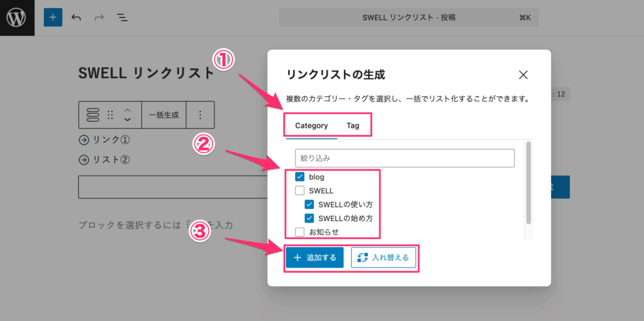The height and width of the screenshot is (321, 644).
Task: Uncheck the SWELLの始め方 checkbox
Action: 309,218
